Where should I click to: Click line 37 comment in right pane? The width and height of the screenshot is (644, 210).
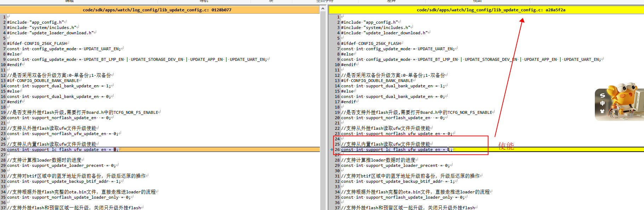[x=408, y=208]
